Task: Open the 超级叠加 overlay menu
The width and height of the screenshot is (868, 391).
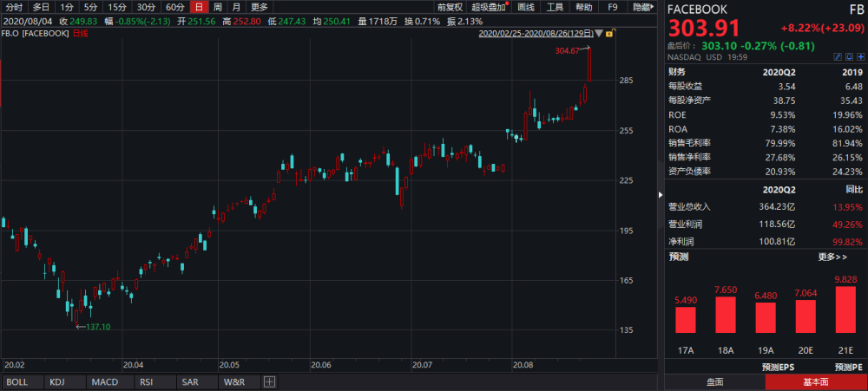Action: point(489,7)
